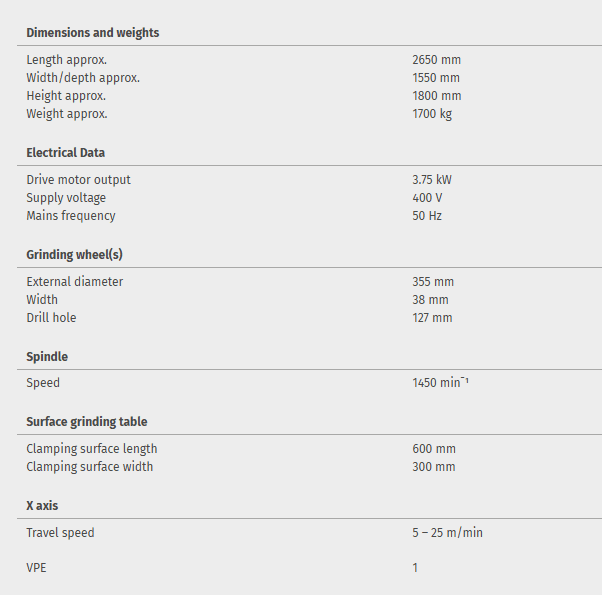Click the 5 – 25 m/min travel speed
602x595 pixels.
447,533
